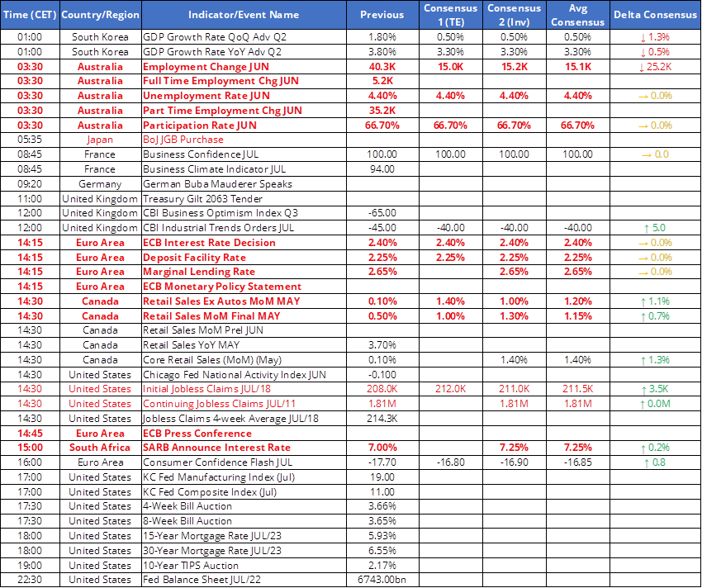Screen dimensions: 702x588
Task: Select the SARB Announce Interest Rate cell
Action: pyautogui.click(x=244, y=448)
